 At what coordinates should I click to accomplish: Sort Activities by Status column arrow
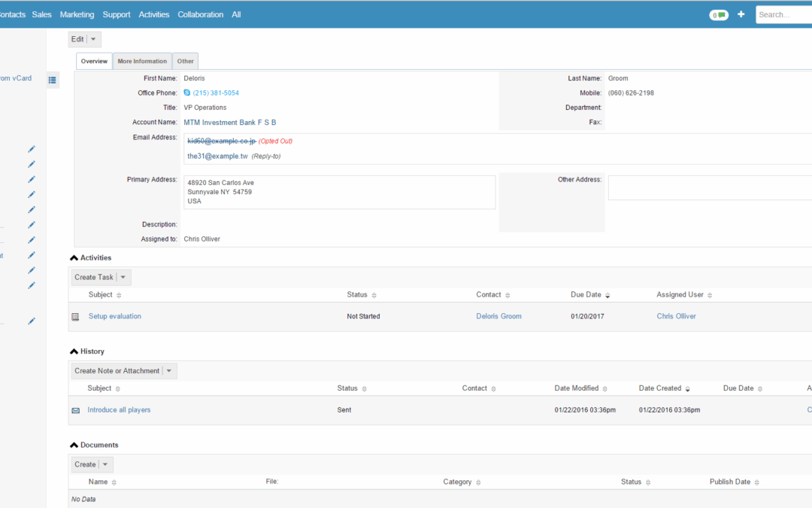(374, 295)
